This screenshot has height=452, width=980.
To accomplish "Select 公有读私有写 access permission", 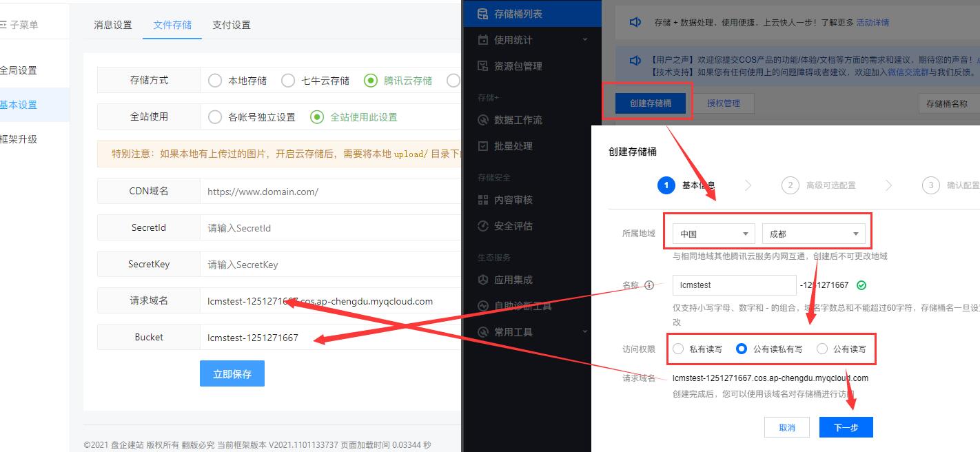I will point(769,349).
